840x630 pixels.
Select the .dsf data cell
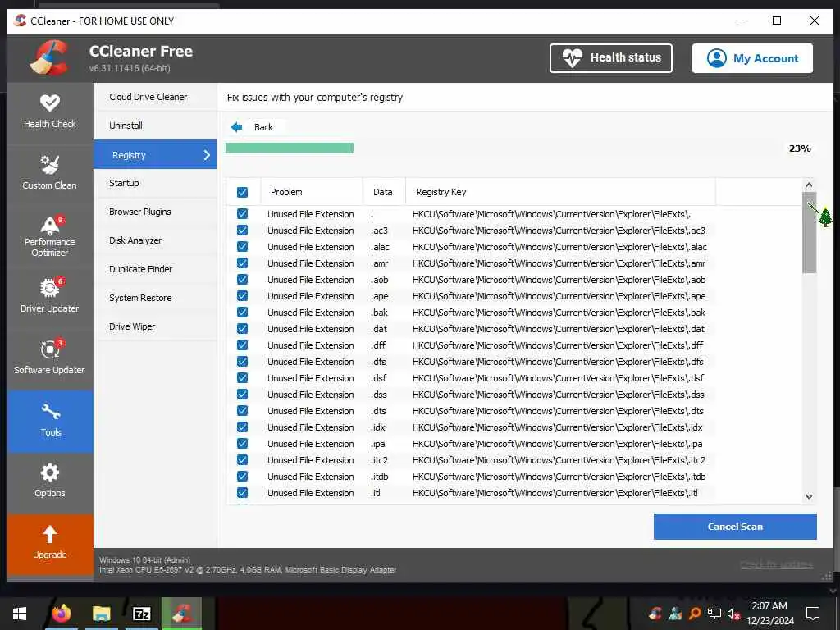click(378, 377)
